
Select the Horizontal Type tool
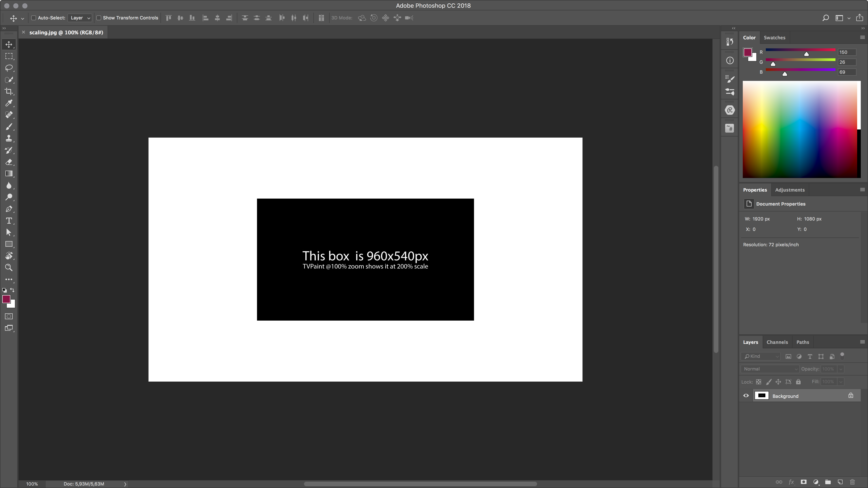coord(9,221)
